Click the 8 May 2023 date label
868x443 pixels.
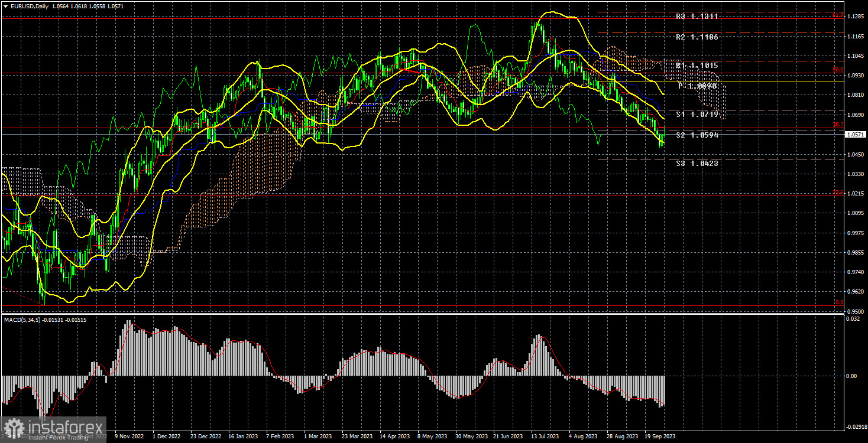(432, 437)
